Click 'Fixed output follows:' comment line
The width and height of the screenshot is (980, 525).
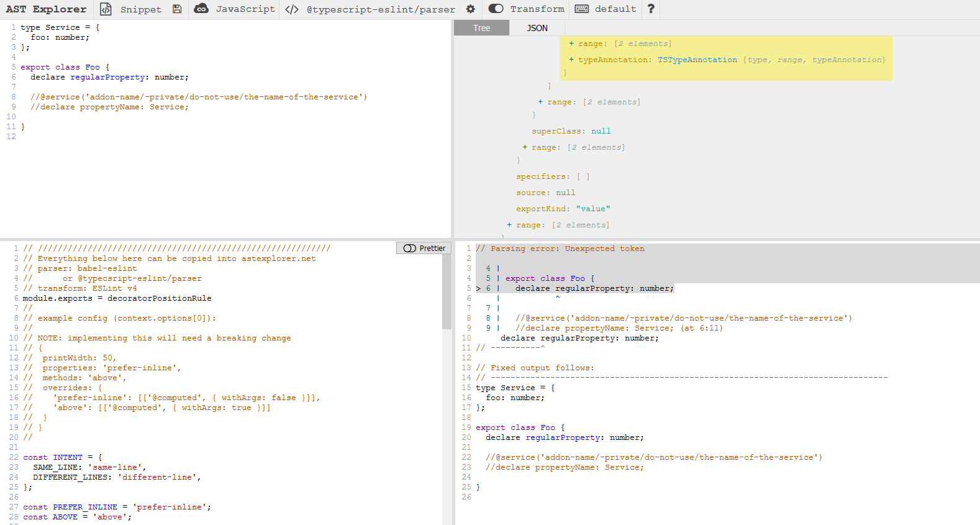tap(535, 368)
